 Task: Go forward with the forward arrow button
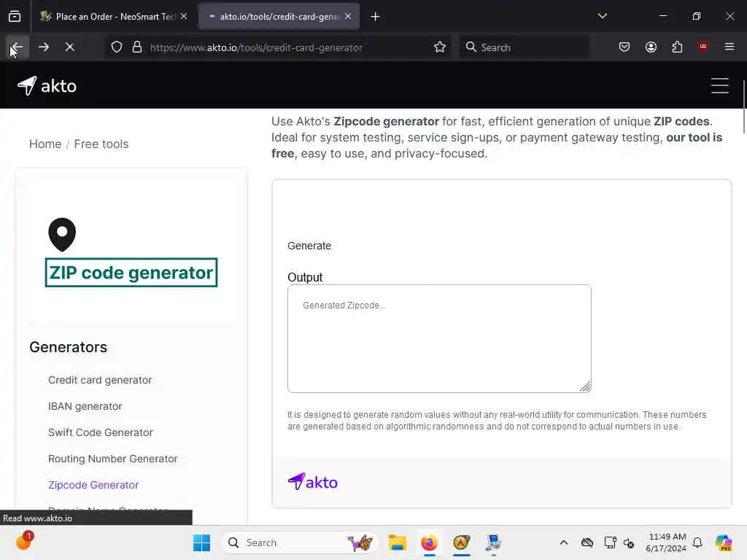click(43, 47)
